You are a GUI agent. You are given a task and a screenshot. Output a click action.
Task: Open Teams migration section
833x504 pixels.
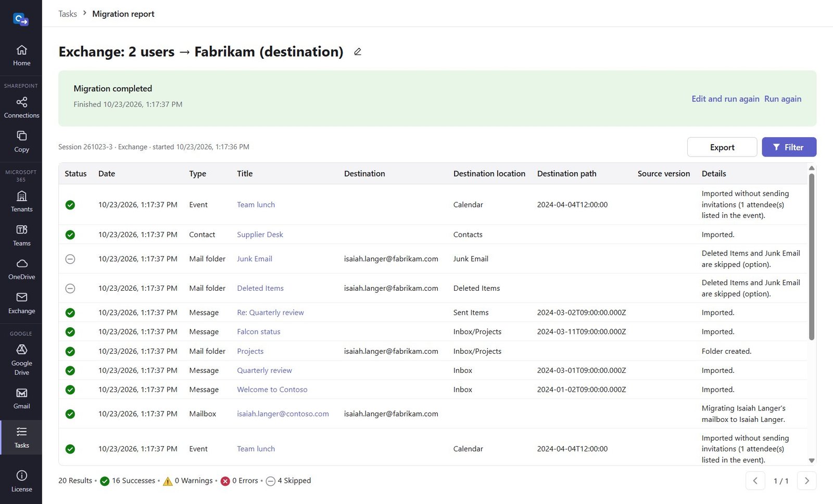(x=21, y=236)
